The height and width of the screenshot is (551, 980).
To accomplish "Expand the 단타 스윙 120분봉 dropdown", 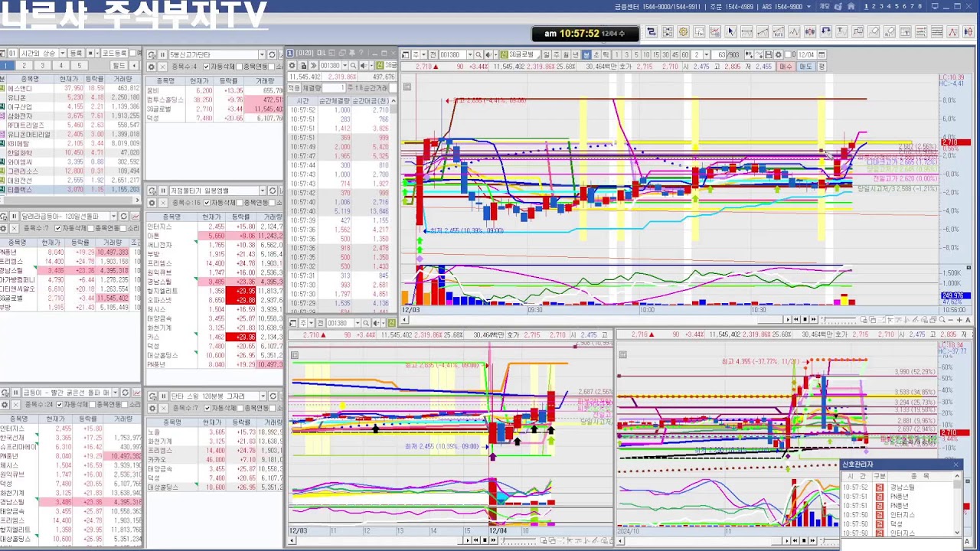I will 263,396.
